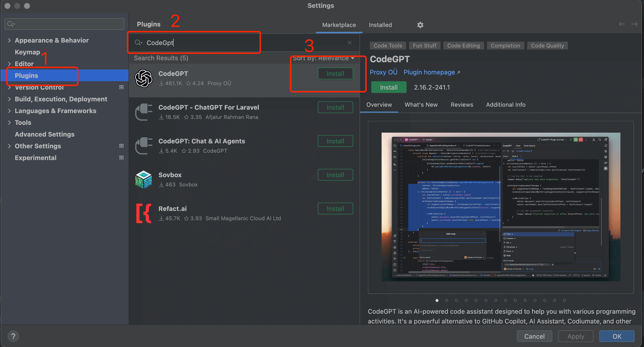The height and width of the screenshot is (347, 644).
Task: Expand Languages & Frameworks tree node
Action: coord(9,111)
